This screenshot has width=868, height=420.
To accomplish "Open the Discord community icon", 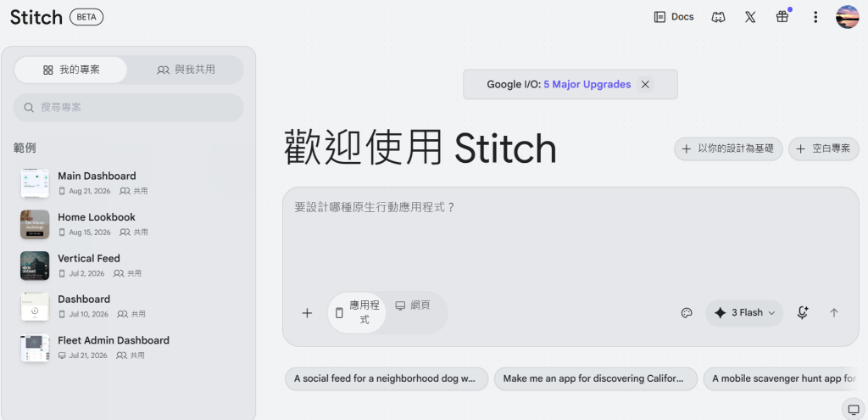I will pyautogui.click(x=718, y=17).
